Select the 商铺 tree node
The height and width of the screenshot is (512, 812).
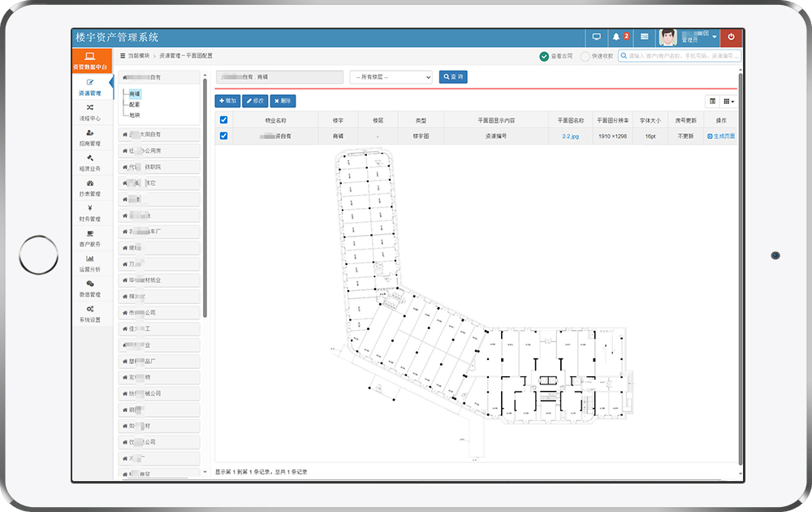click(135, 93)
